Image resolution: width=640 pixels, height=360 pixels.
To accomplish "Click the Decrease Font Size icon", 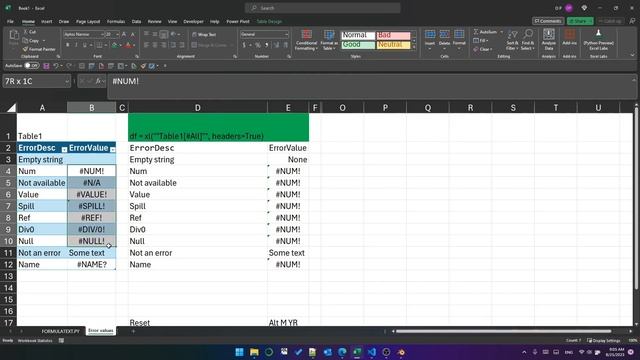I will point(132,35).
